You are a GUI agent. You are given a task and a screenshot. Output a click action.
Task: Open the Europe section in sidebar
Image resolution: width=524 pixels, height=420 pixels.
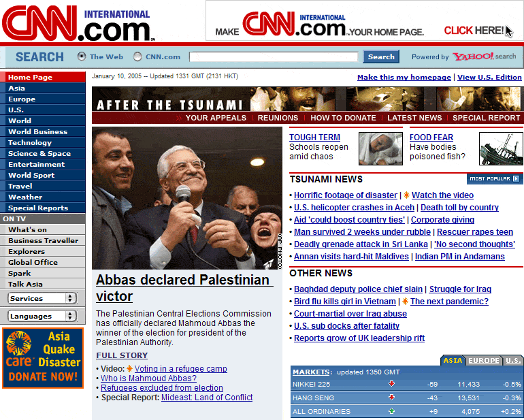(43, 99)
